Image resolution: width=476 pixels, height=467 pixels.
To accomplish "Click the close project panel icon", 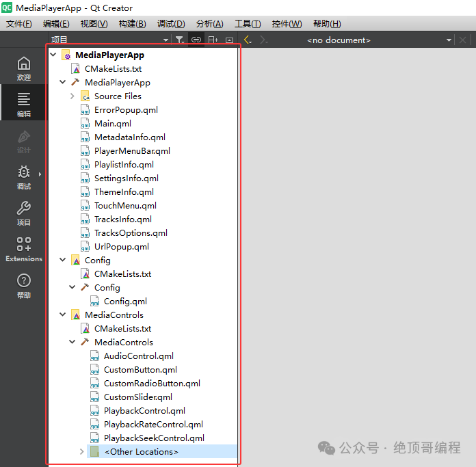I will pos(230,40).
